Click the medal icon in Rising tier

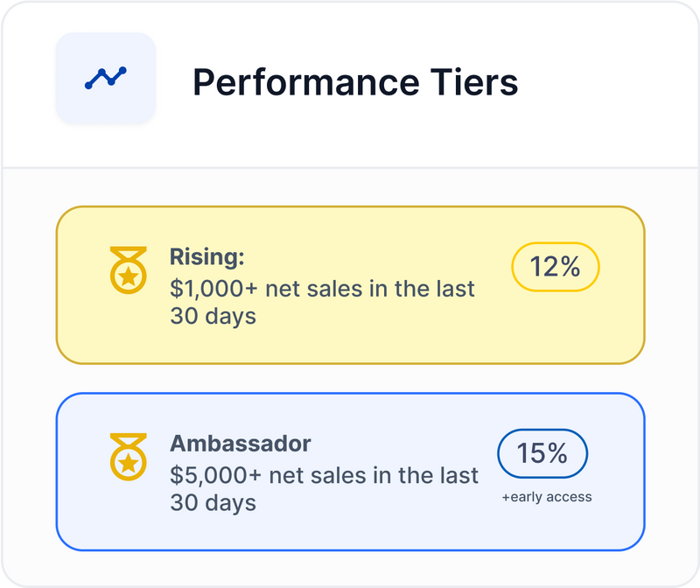point(128,269)
